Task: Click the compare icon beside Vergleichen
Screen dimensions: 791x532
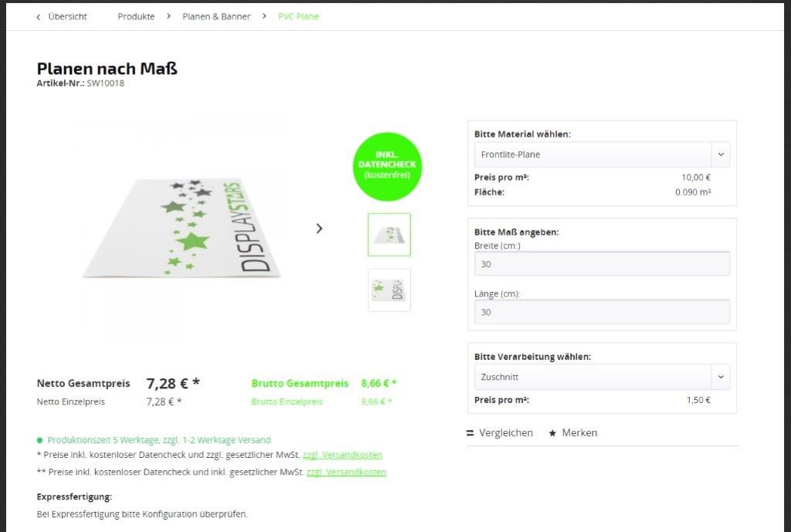Action: point(470,433)
